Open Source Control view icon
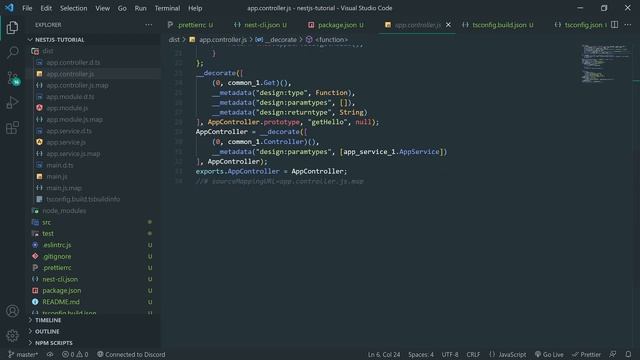Image resolution: width=640 pixels, height=360 pixels. pos(12,78)
